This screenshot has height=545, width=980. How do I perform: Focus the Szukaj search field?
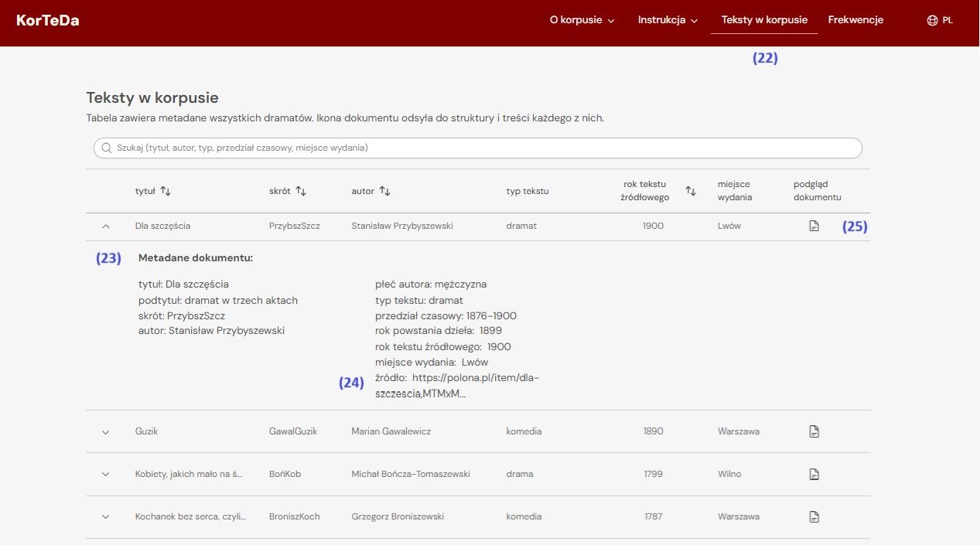478,148
